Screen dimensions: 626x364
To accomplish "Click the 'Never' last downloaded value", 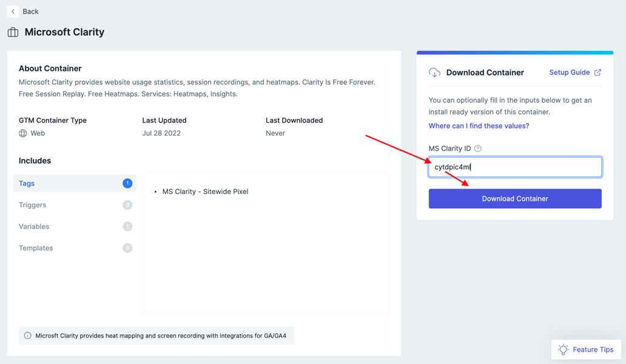I will click(275, 133).
